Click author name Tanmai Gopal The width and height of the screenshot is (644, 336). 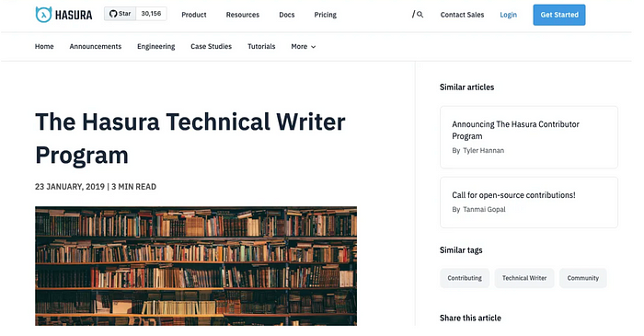(x=484, y=209)
